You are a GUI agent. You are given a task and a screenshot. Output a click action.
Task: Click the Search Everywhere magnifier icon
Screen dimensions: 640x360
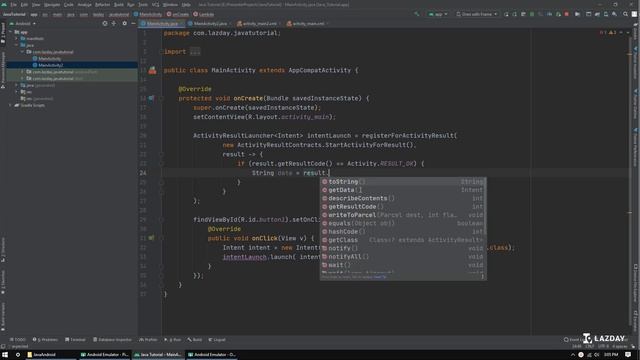pyautogui.click(x=625, y=14)
